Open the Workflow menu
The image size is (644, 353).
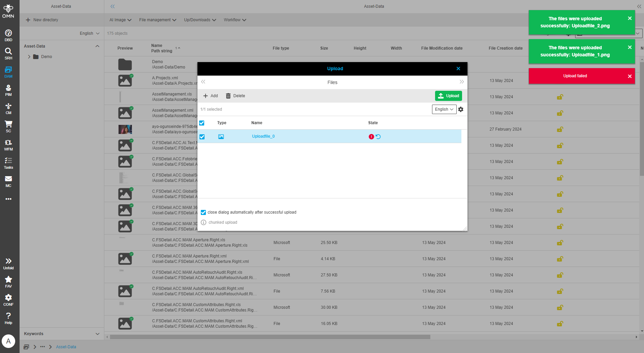235,20
